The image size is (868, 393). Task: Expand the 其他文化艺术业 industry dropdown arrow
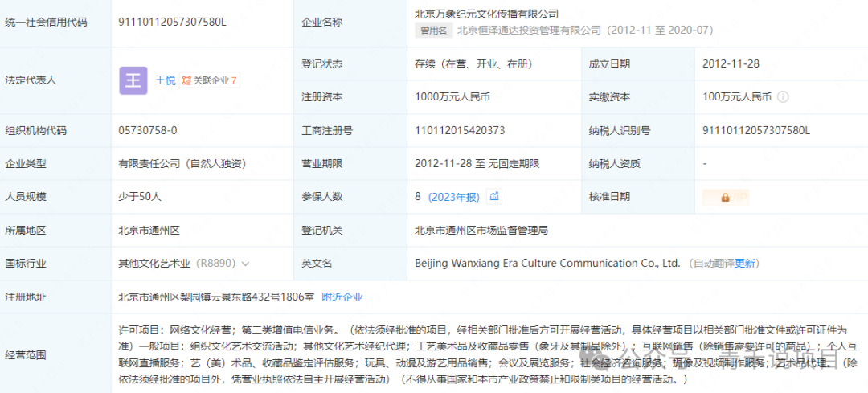coord(246,264)
